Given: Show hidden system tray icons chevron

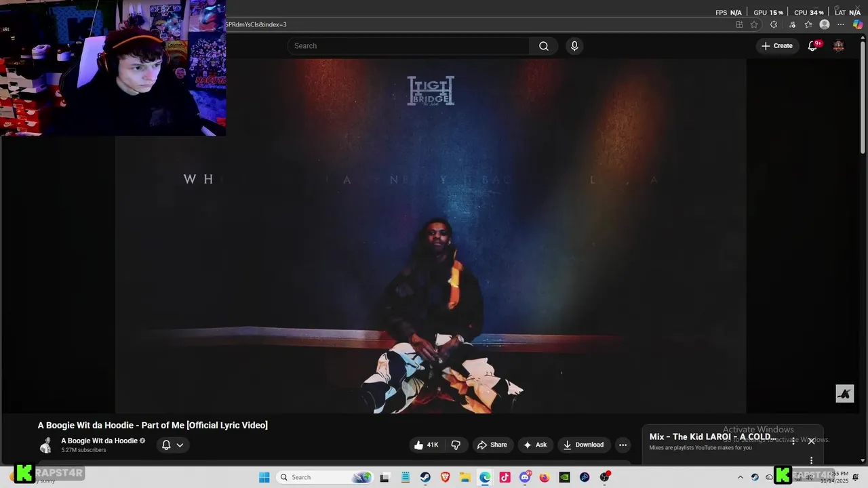Looking at the screenshot, I should point(741,477).
